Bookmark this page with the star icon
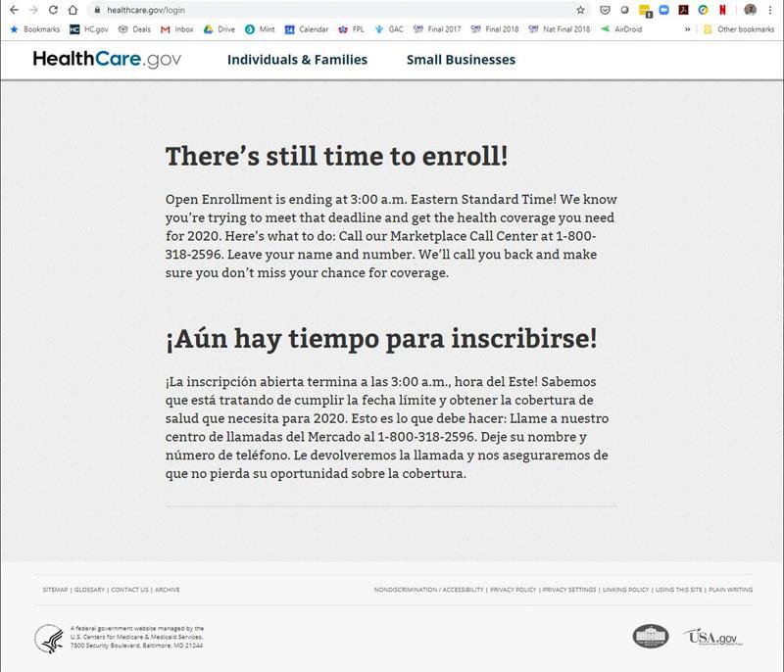The width and height of the screenshot is (784, 672). (x=580, y=10)
